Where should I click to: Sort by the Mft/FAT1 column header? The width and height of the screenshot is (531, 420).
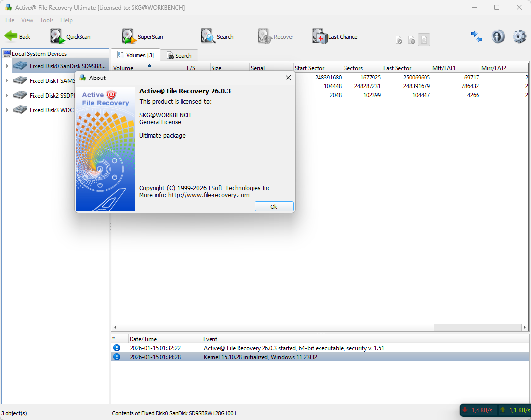pyautogui.click(x=455, y=68)
